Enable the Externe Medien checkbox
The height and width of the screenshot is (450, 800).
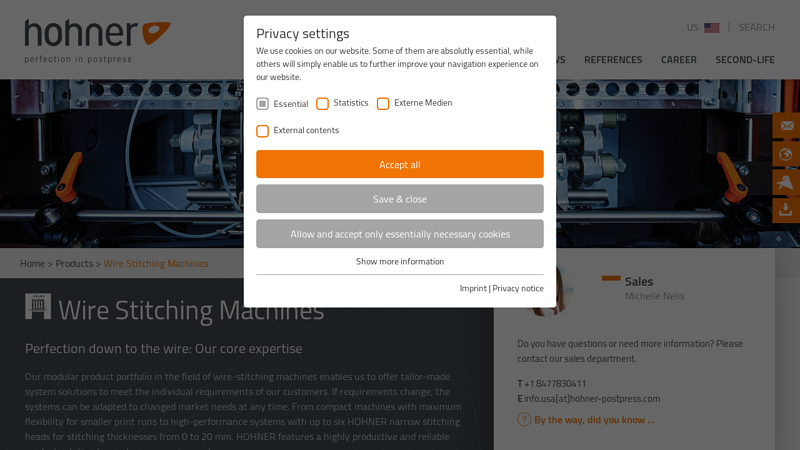[x=383, y=104]
